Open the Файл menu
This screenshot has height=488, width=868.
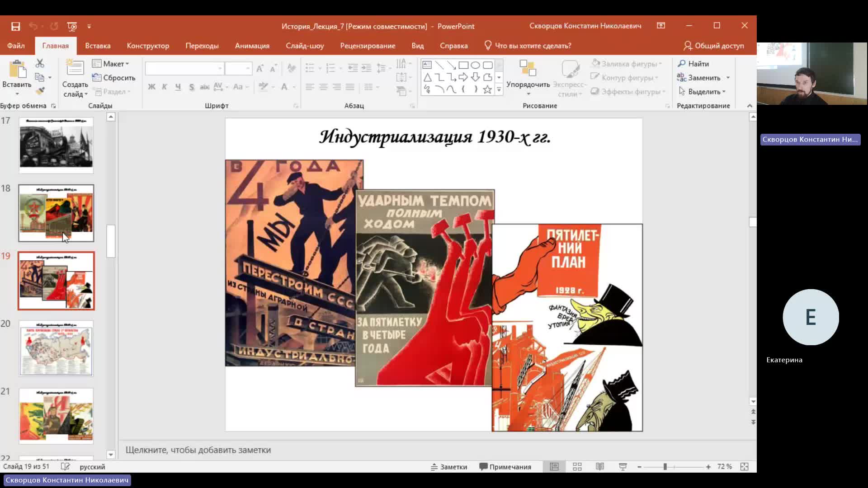(16, 46)
